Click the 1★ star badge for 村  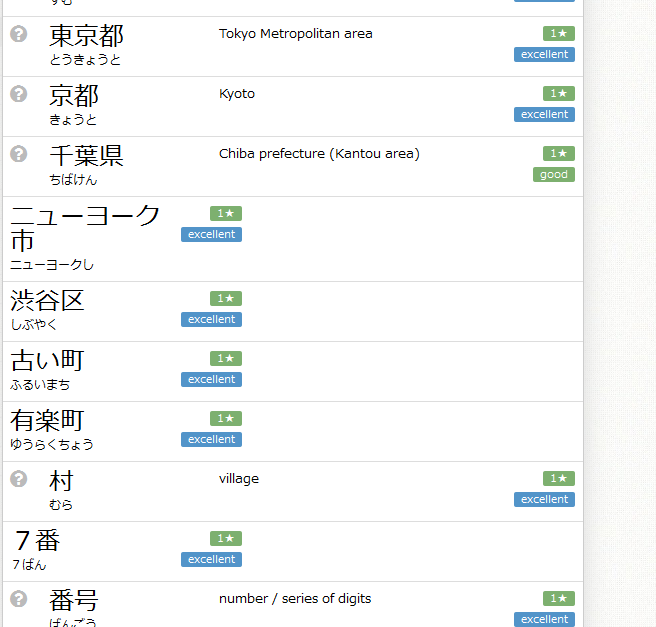[559, 479]
